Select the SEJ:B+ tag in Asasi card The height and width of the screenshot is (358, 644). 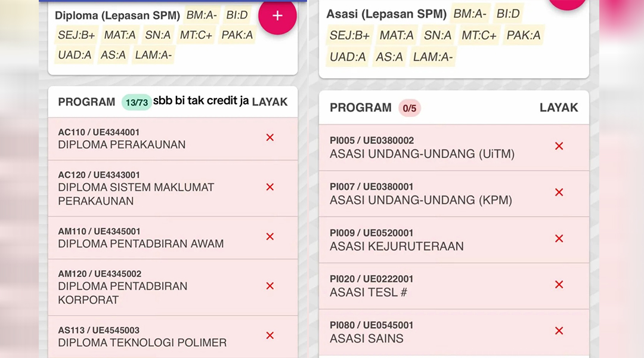pyautogui.click(x=349, y=35)
